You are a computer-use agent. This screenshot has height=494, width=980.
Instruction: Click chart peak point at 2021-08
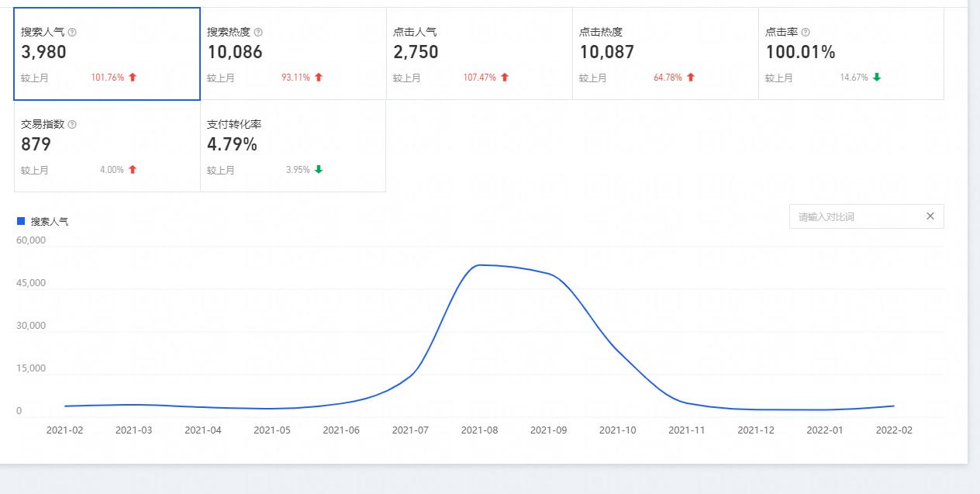[480, 265]
